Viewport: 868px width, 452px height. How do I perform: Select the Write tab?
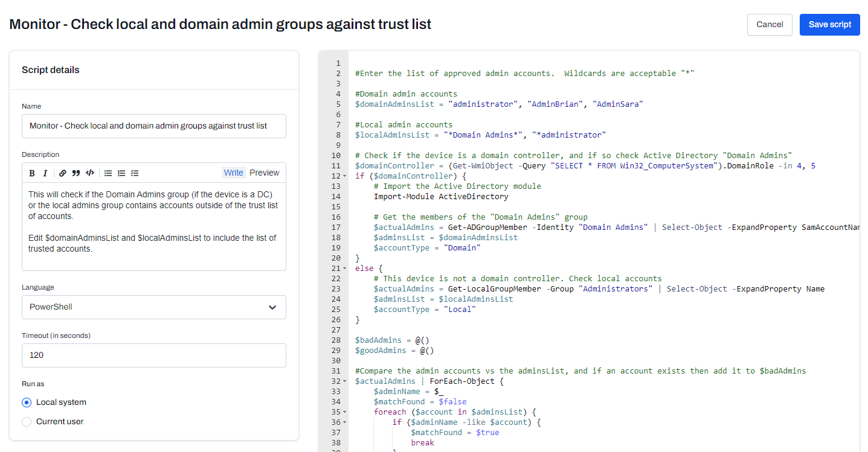click(233, 172)
